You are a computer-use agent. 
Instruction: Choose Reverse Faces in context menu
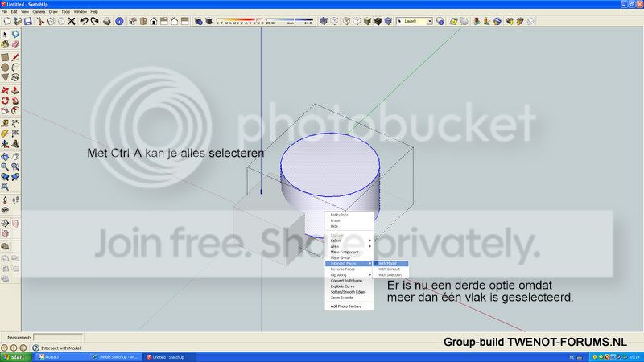point(349,269)
